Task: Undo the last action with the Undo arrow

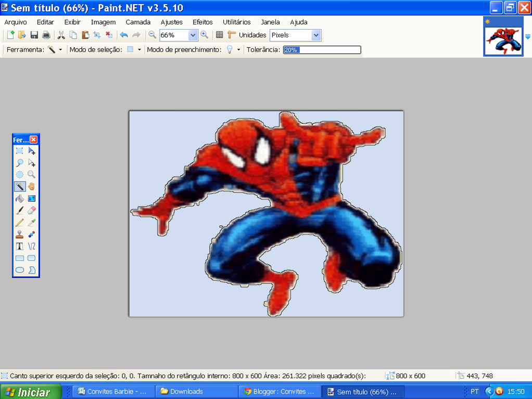Action: (124, 35)
